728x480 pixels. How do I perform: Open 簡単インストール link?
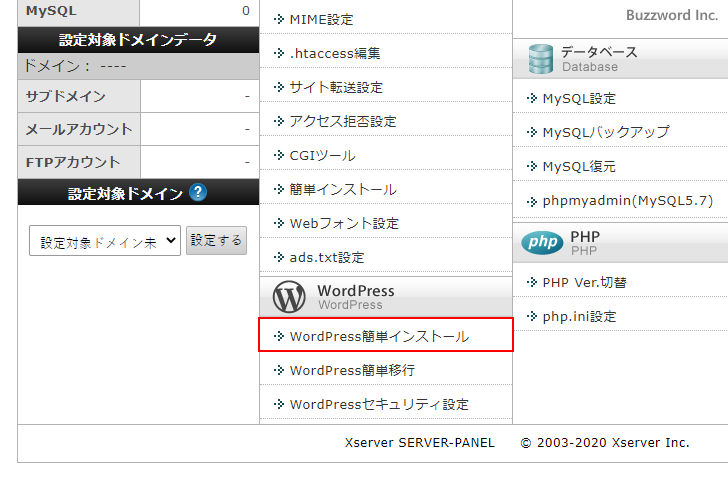343,189
